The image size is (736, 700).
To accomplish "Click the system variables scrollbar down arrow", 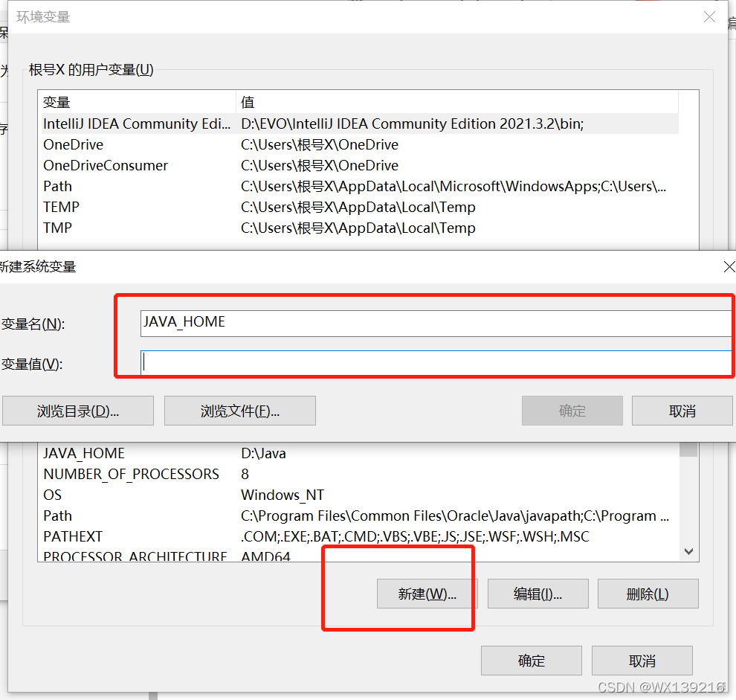I will 688,551.
